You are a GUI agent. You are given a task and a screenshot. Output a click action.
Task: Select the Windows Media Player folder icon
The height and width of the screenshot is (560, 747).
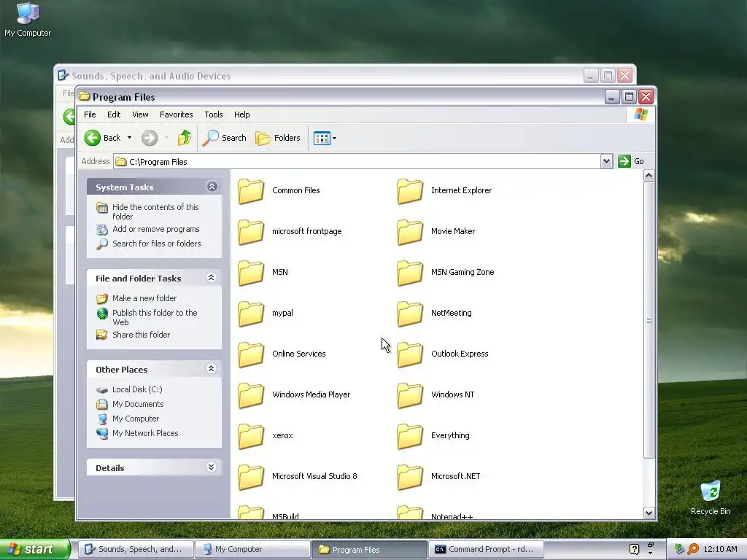pyautogui.click(x=251, y=395)
